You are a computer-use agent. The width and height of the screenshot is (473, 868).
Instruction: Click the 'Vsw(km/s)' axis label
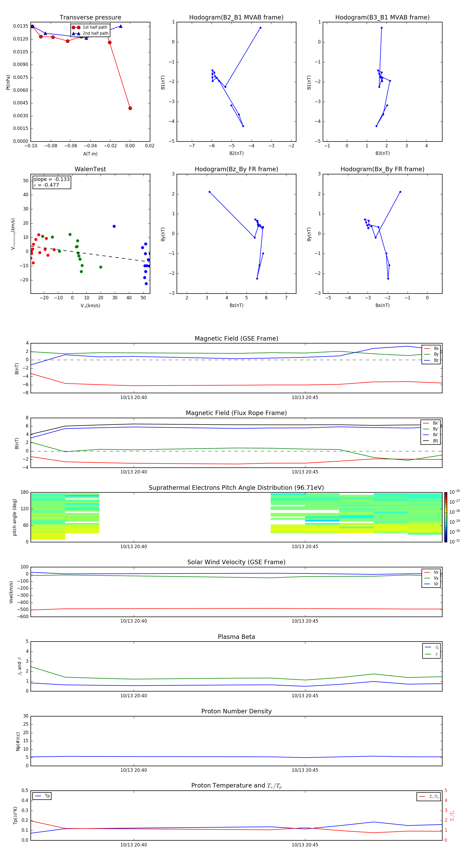11,592
